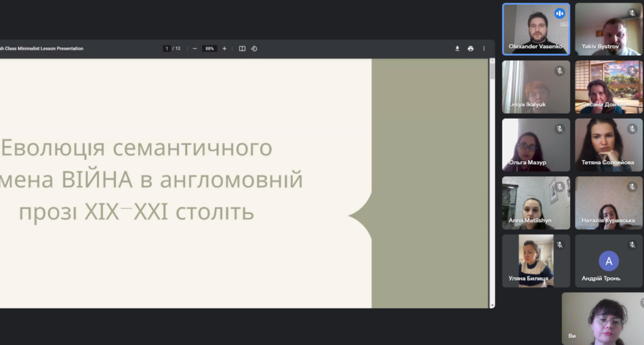Select Anna Matiishyn's video tile
Viewport: 644px width, 345px height.
click(536, 203)
